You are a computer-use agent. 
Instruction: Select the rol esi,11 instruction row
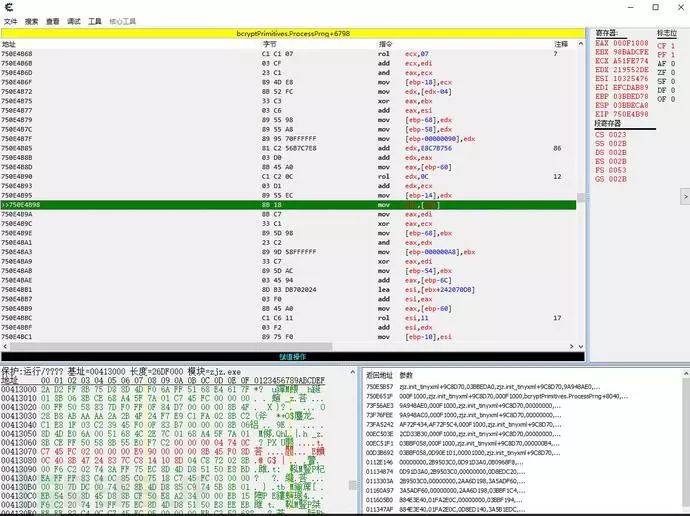[288, 318]
